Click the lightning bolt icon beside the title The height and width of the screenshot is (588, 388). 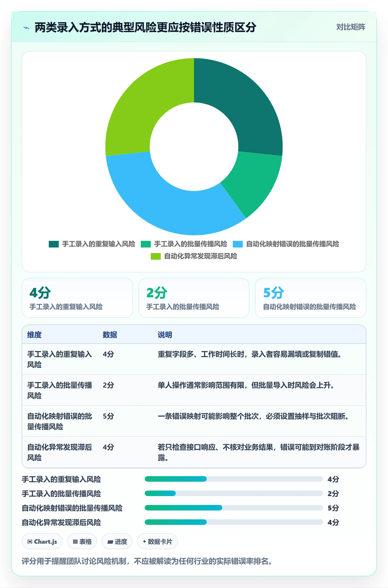[26, 28]
